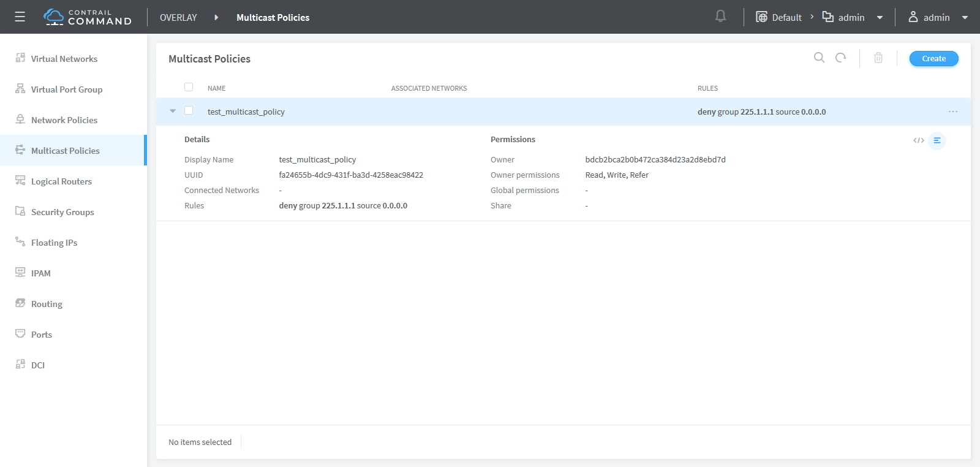Go to Security Groups page

(62, 212)
